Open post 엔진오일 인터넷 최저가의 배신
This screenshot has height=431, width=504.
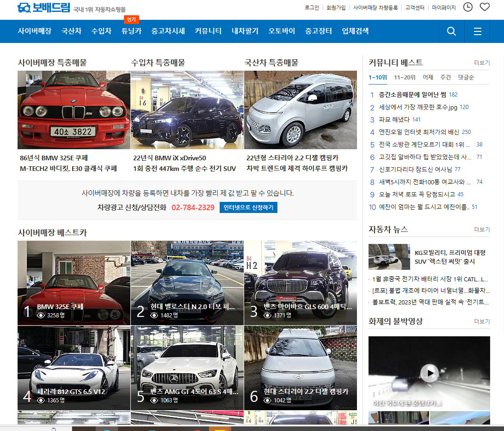coord(419,132)
